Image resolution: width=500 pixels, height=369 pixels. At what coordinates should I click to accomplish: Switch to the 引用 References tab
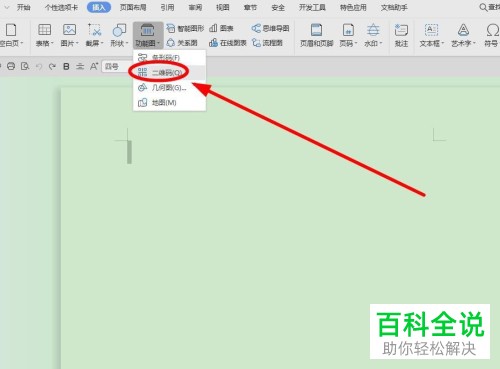point(167,7)
